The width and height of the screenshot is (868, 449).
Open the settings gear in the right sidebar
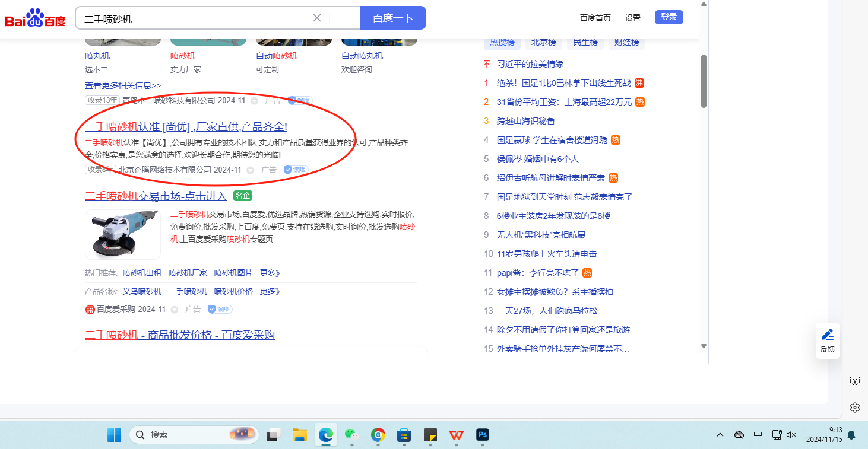(855, 407)
